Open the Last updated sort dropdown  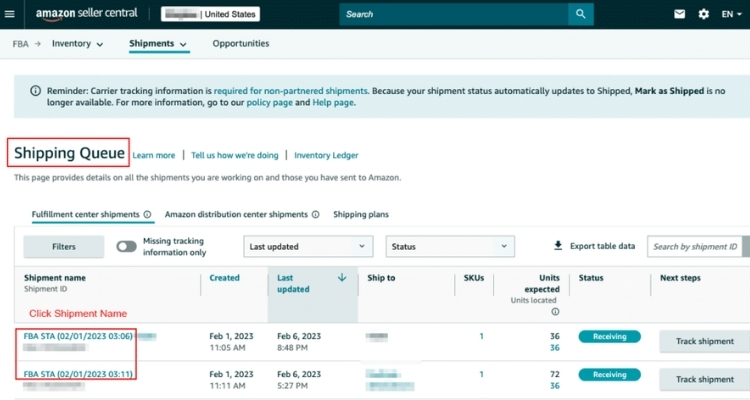pyautogui.click(x=307, y=246)
